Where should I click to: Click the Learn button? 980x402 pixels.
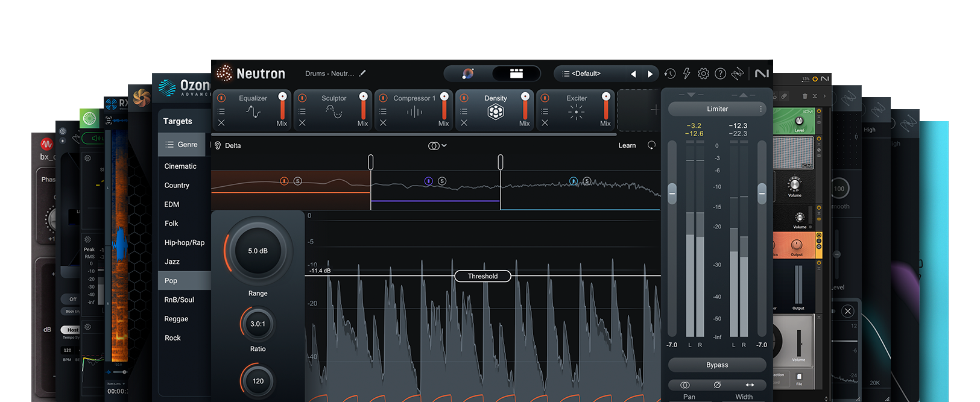tap(627, 145)
